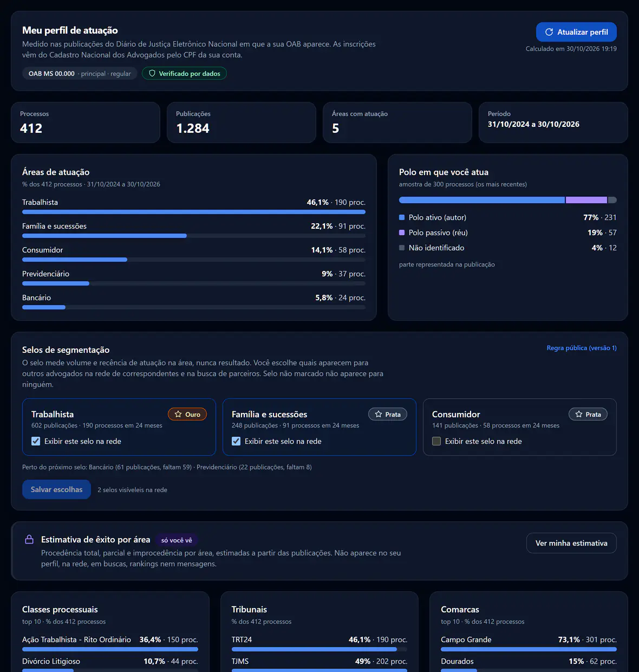Image resolution: width=639 pixels, height=672 pixels.
Task: Click the 77% · 231 value
Action: (599, 217)
